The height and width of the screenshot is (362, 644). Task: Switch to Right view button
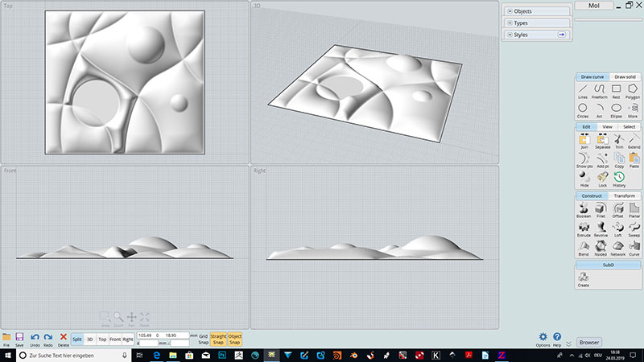click(128, 339)
